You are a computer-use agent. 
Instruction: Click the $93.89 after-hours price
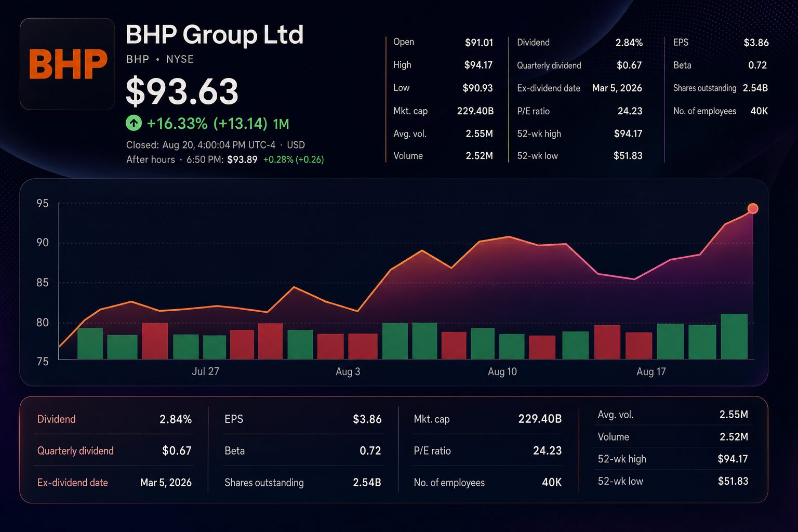pyautogui.click(x=242, y=159)
